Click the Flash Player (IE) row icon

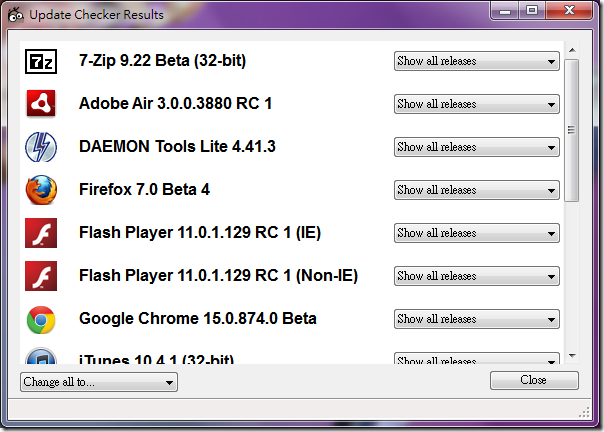pos(41,233)
